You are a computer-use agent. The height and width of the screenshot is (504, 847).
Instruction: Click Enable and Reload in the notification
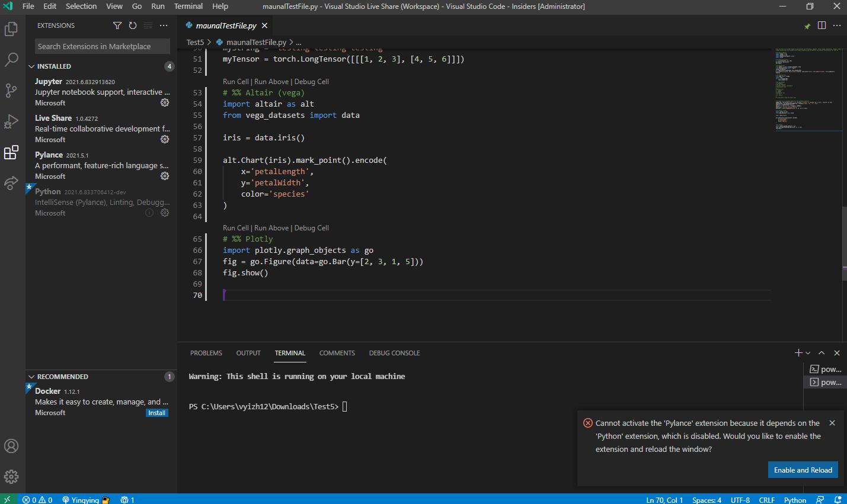[x=803, y=470]
